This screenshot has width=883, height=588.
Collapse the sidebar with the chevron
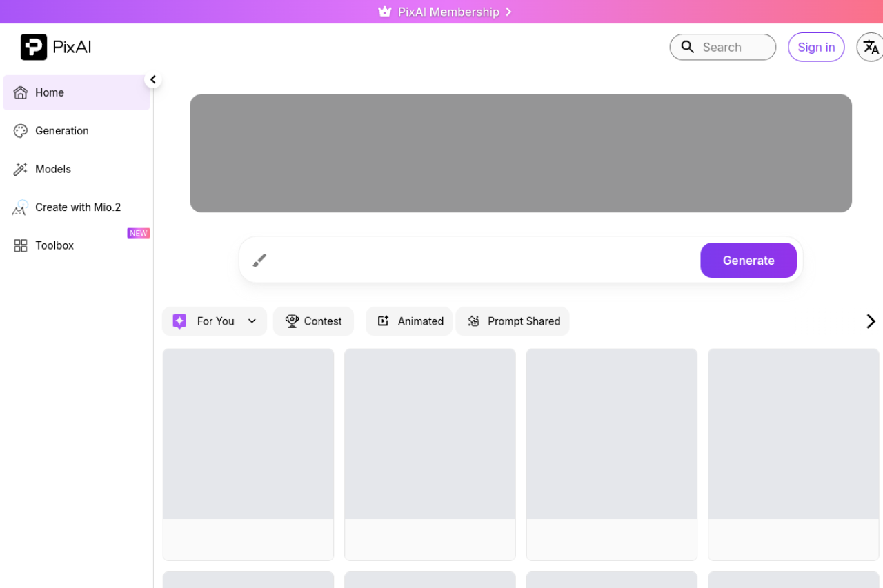[153, 80]
